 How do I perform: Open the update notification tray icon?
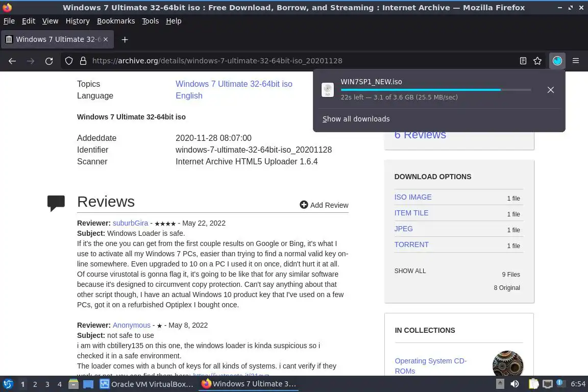point(559,383)
